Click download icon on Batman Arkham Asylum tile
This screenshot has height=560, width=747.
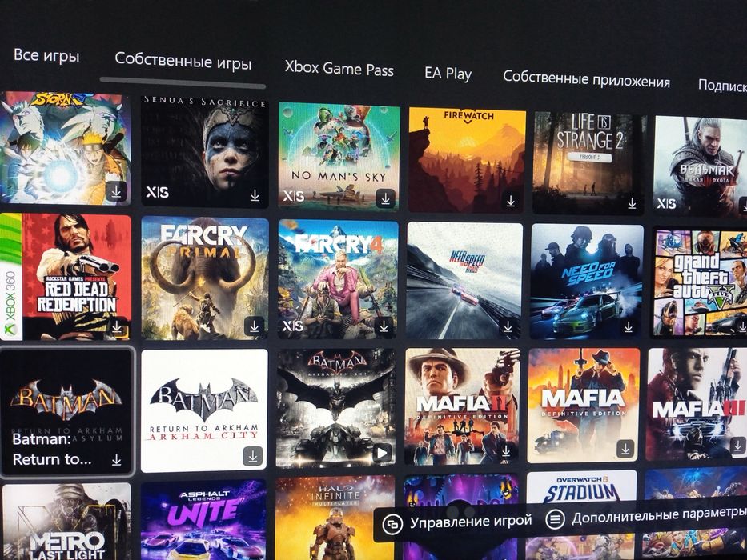pos(116,460)
